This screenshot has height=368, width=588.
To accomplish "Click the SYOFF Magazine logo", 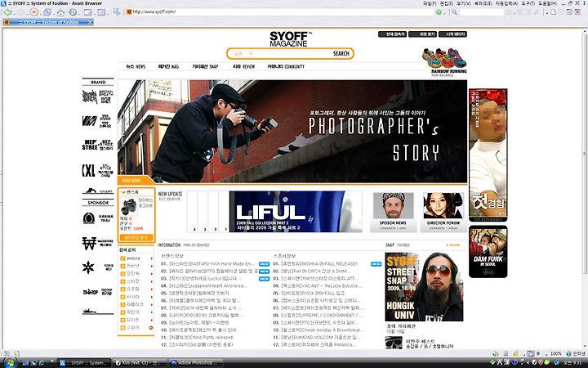I will pyautogui.click(x=290, y=38).
